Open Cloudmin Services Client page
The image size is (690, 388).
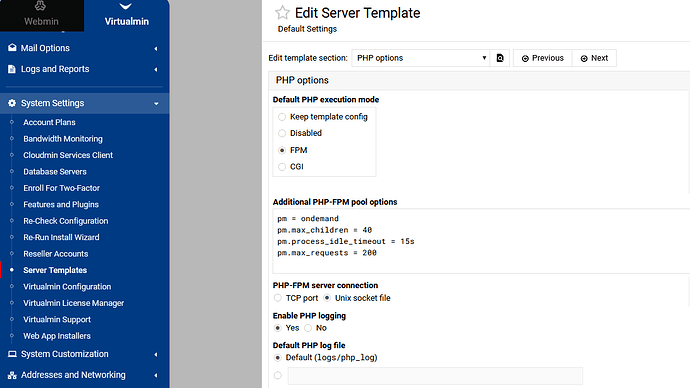click(x=68, y=155)
